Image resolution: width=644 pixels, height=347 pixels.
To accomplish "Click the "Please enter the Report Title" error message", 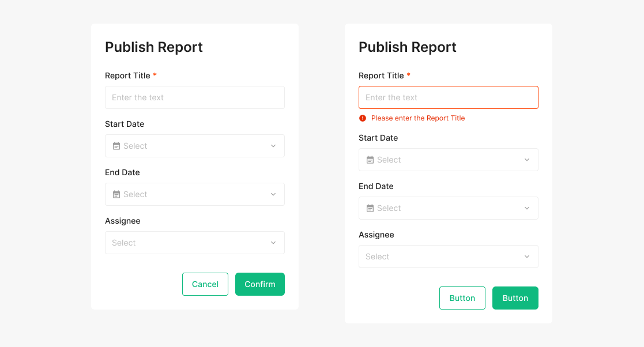I will click(418, 118).
